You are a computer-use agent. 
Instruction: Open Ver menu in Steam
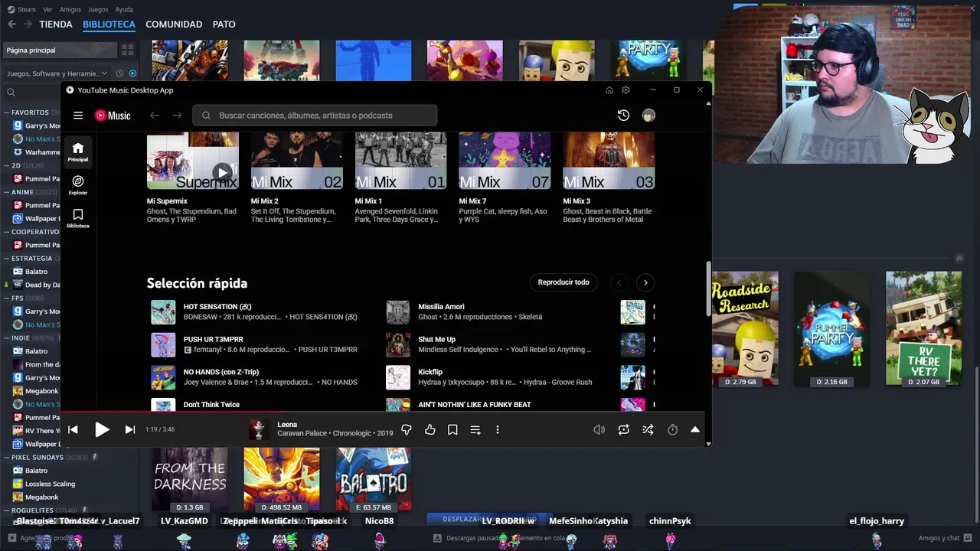[47, 9]
